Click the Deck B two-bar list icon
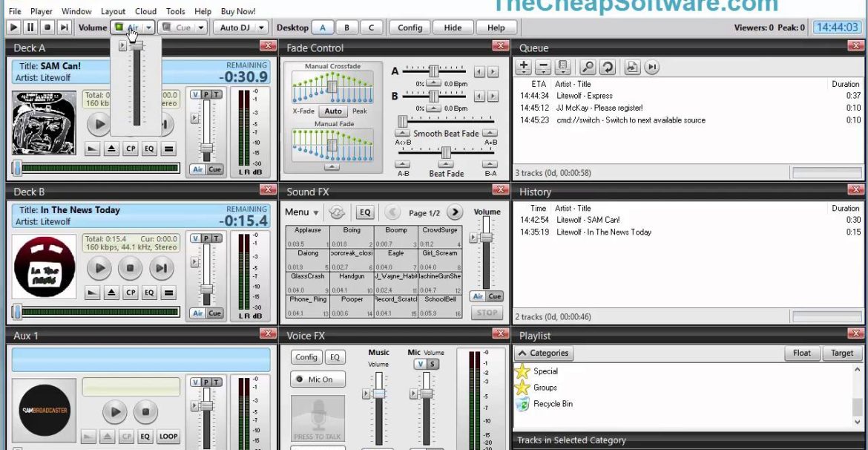 point(168,293)
